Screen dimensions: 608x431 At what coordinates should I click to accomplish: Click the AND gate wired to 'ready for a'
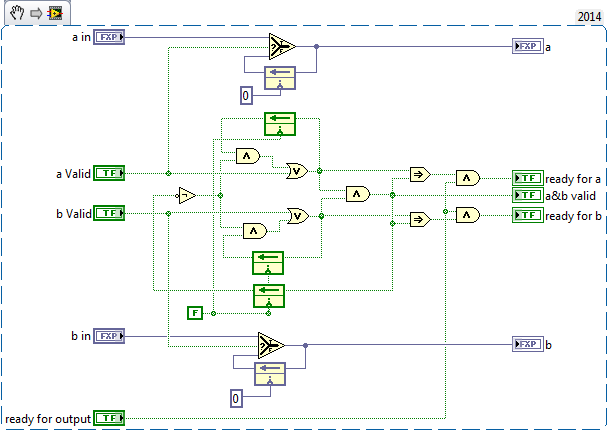click(468, 178)
